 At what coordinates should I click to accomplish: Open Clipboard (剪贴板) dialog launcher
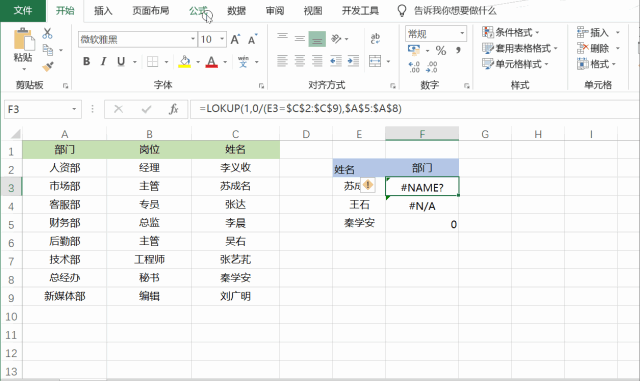(x=65, y=86)
